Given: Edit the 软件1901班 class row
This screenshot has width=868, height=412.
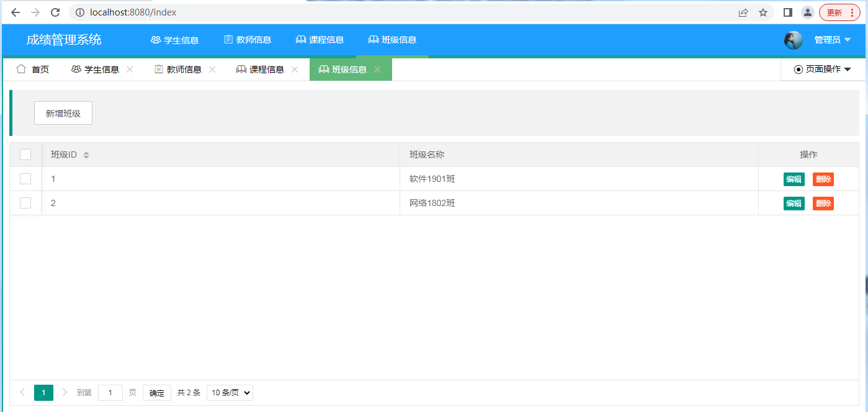Looking at the screenshot, I should click(794, 179).
